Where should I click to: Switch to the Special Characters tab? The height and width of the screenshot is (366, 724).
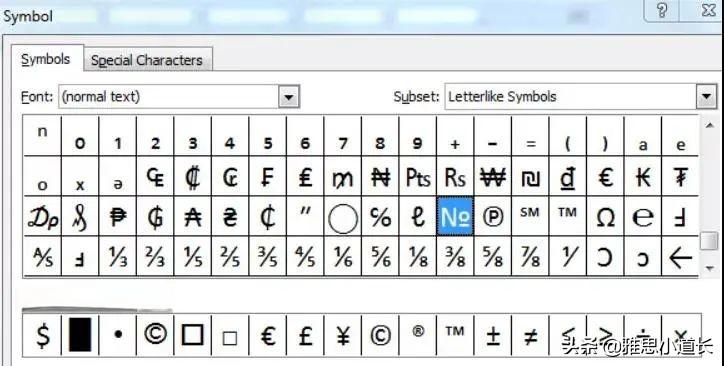coord(147,60)
